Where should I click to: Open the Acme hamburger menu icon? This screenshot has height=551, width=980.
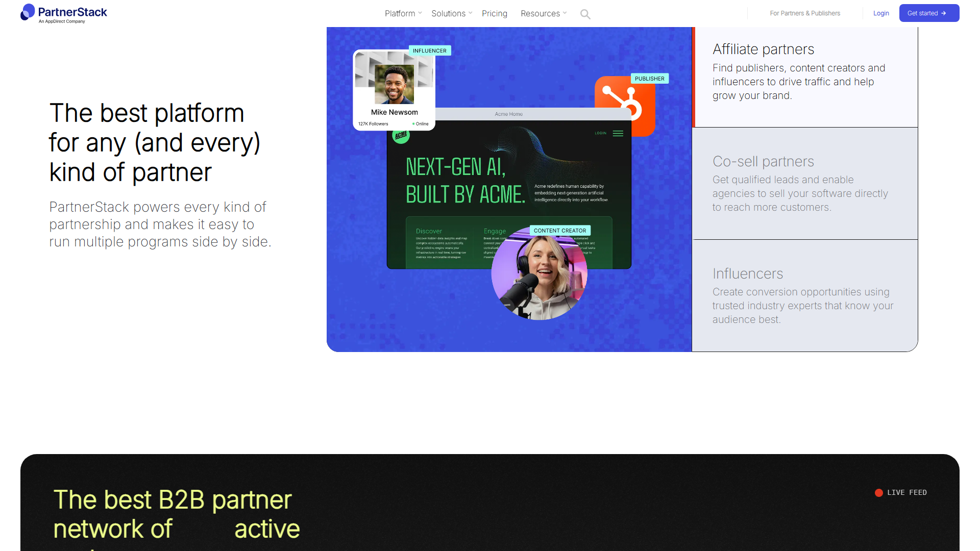618,134
